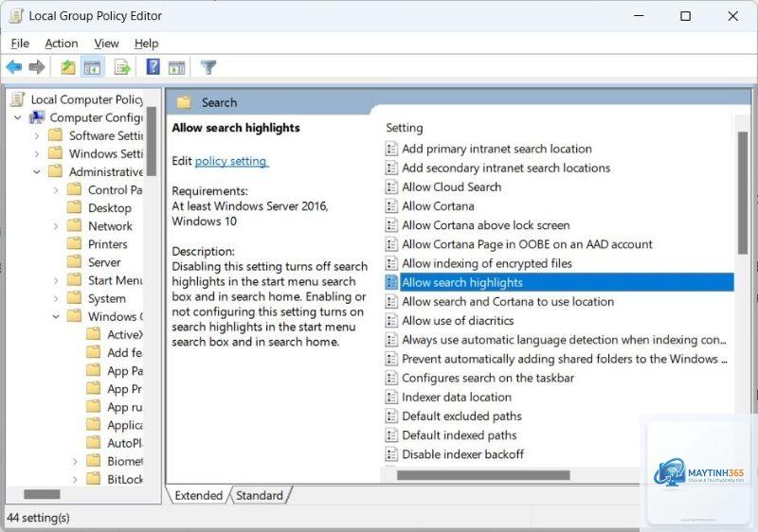The height and width of the screenshot is (532, 758).
Task: Toggle the Show/Hide Action Pane icon
Action: [x=176, y=67]
